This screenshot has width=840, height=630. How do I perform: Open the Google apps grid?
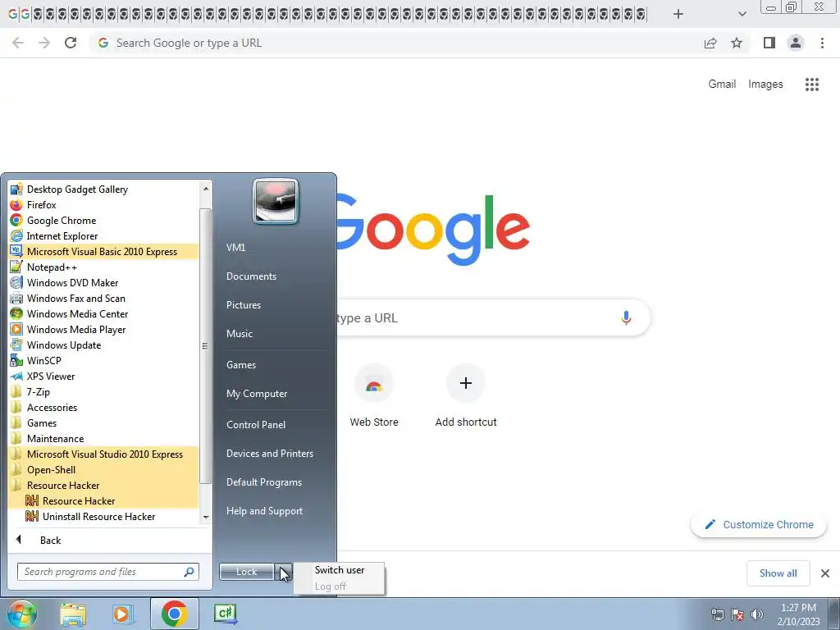(x=811, y=84)
